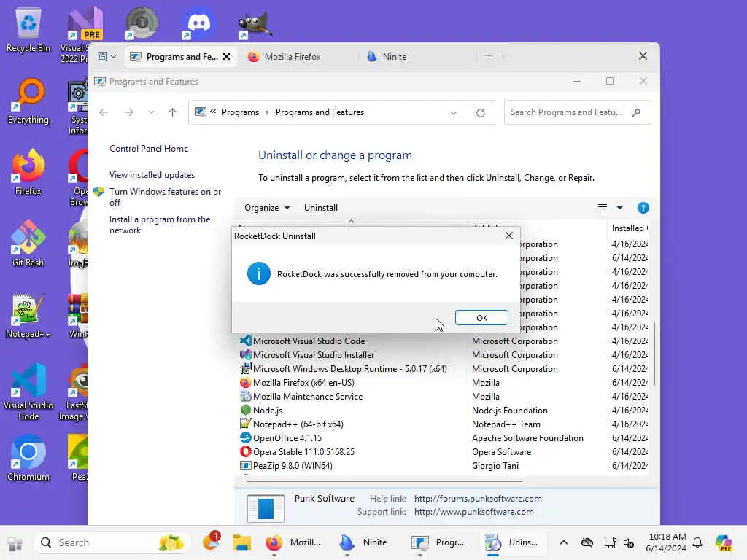The height and width of the screenshot is (560, 747).
Task: Go back in Control Panel navigation
Action: coord(104,112)
